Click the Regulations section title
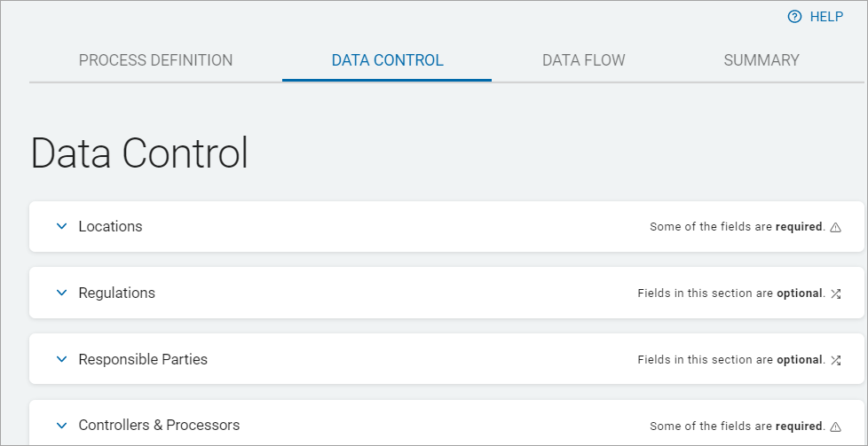The height and width of the screenshot is (446, 868). coord(116,293)
